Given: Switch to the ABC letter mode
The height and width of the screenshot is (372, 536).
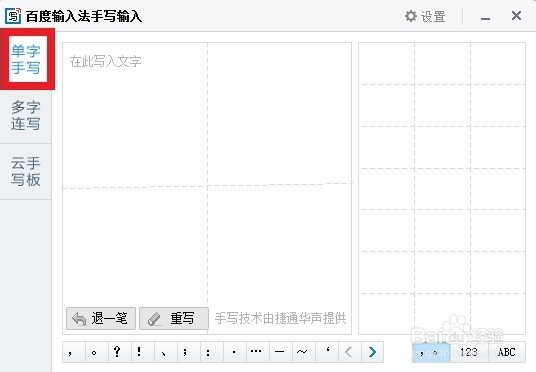Looking at the screenshot, I should tap(507, 352).
